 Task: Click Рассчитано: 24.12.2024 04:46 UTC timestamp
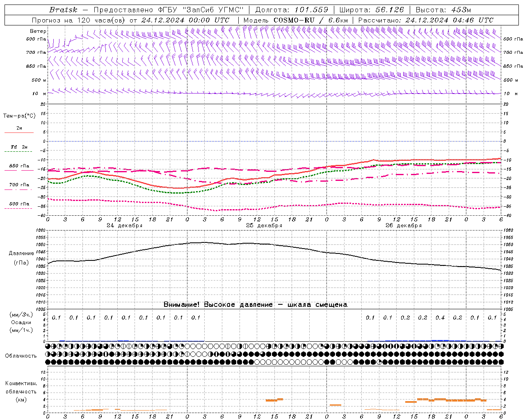pyautogui.click(x=426, y=20)
